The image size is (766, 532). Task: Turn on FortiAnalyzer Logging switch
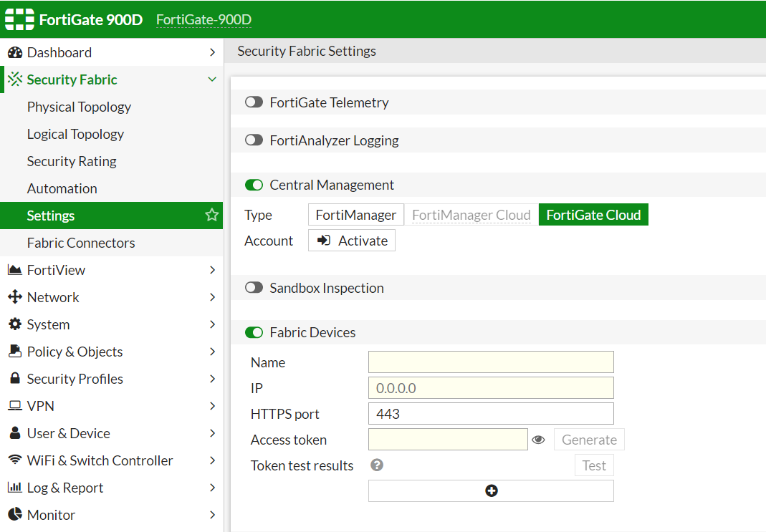click(x=254, y=140)
